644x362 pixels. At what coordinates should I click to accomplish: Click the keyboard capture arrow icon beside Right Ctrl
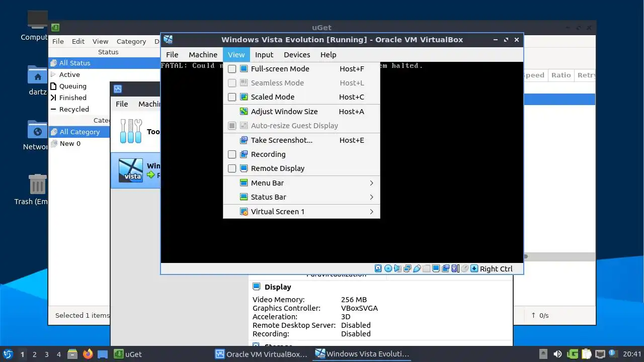pos(474,268)
